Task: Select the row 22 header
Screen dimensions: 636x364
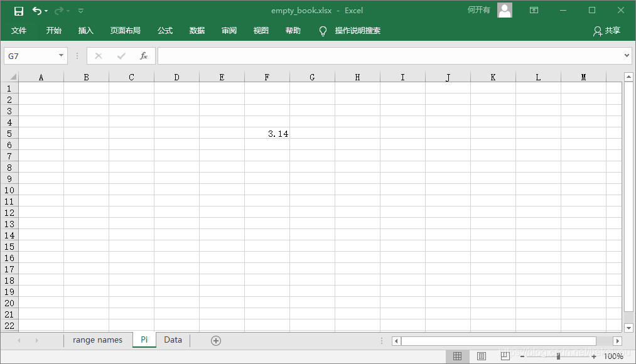Action: click(9, 326)
